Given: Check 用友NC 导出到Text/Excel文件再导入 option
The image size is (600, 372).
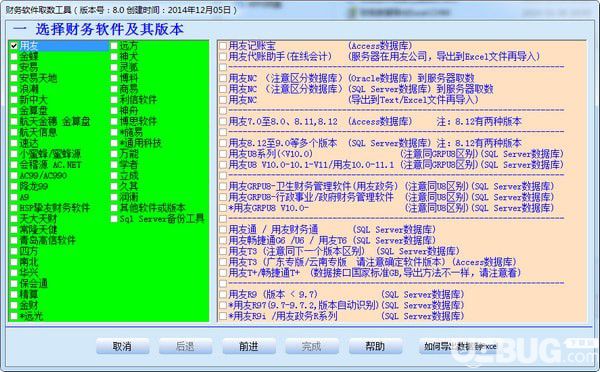Looking at the screenshot, I should coord(223,100).
